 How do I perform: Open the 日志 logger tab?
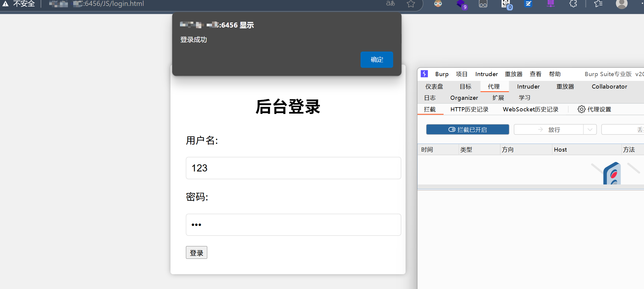coord(430,98)
